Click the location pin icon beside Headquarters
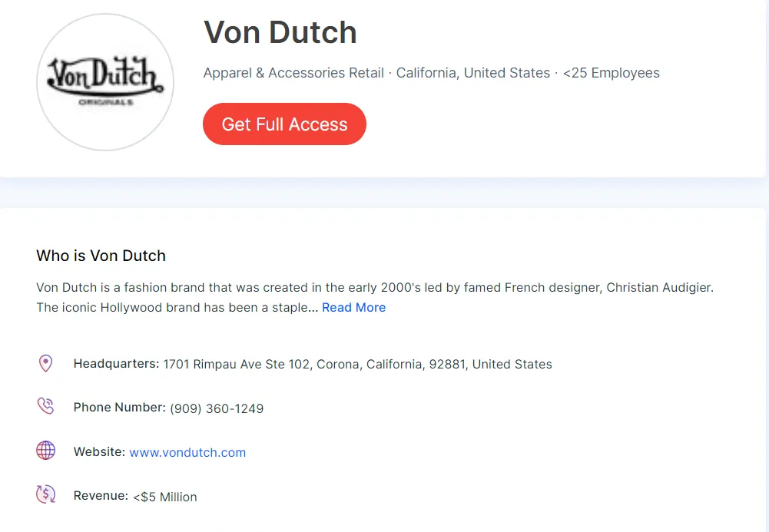The image size is (769, 532). coord(46,362)
